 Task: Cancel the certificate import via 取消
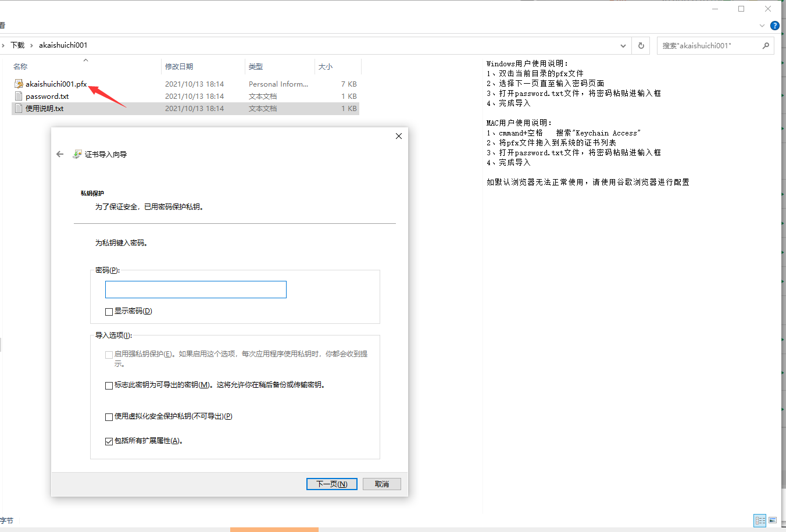(381, 484)
